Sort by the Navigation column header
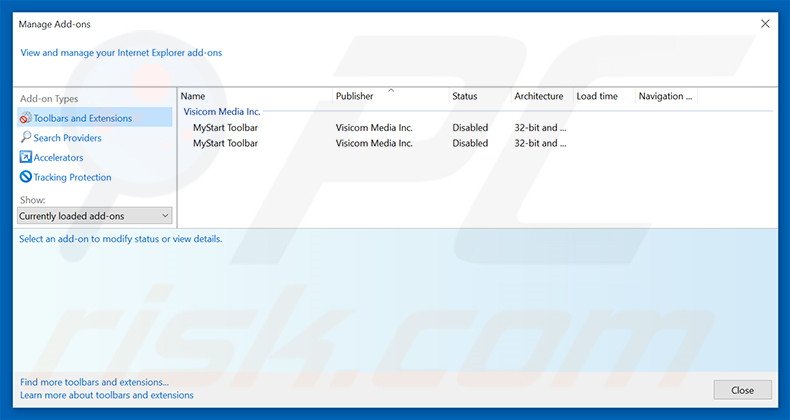Image resolution: width=790 pixels, height=420 pixels. click(666, 96)
